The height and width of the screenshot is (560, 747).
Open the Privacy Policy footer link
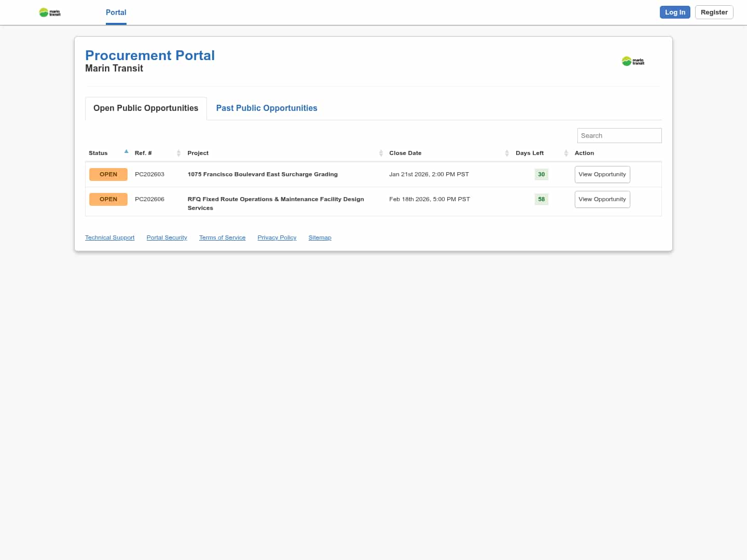[276, 237]
